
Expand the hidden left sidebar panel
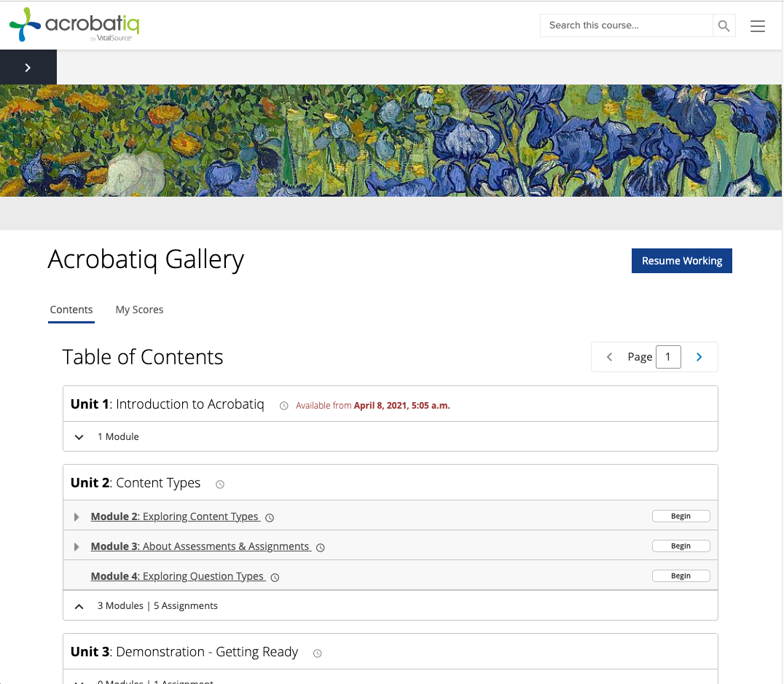click(x=28, y=66)
